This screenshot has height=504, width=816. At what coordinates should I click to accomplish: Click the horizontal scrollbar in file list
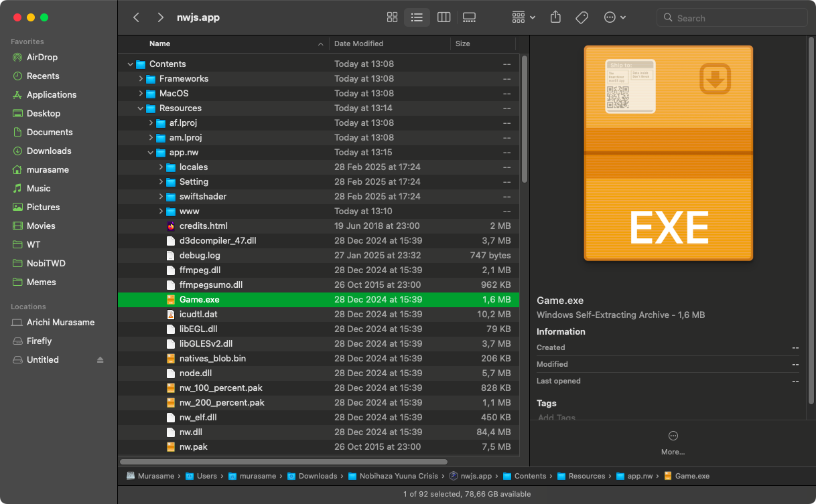pyautogui.click(x=283, y=461)
